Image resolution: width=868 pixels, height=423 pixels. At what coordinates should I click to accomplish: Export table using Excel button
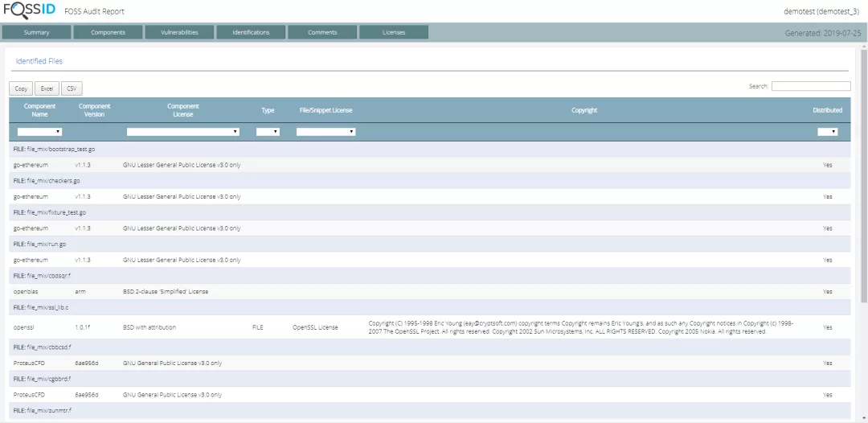tap(47, 88)
